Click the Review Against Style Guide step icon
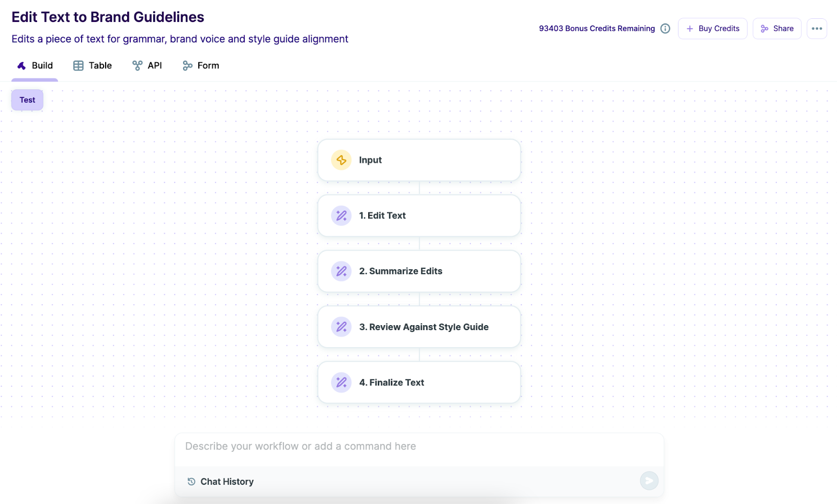 341,327
